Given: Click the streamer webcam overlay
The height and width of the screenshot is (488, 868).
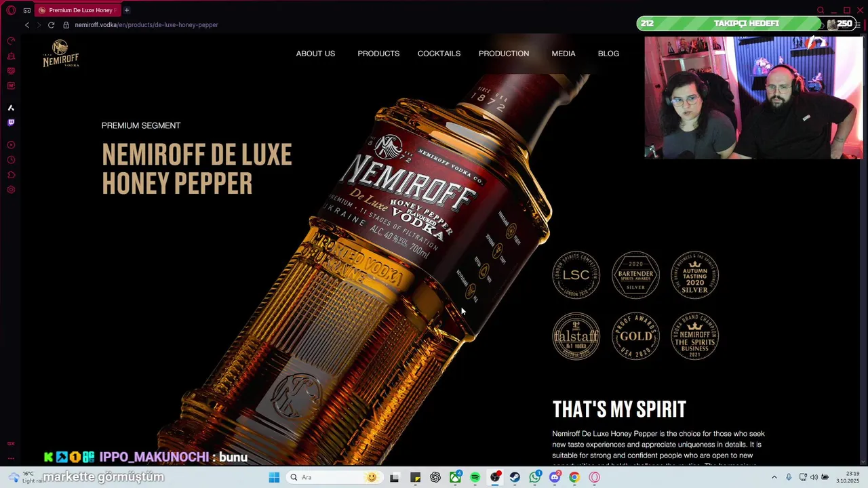Looking at the screenshot, I should click(x=753, y=98).
